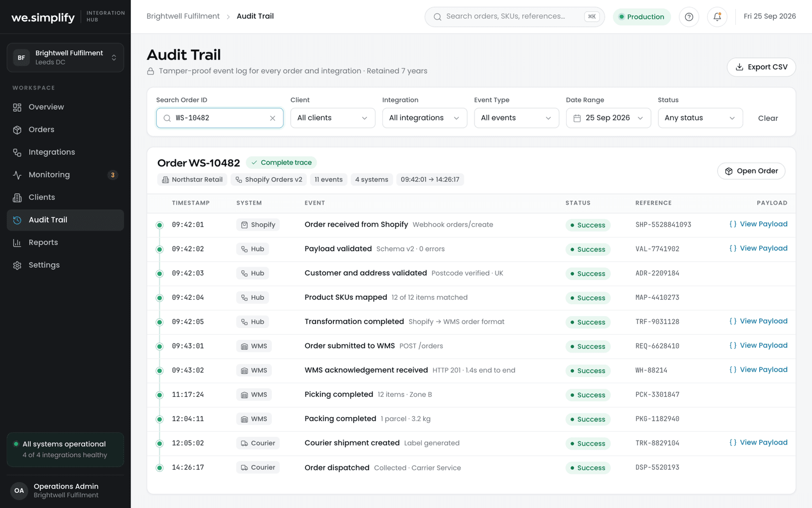The image size is (812, 508).
Task: Open Settings in the sidebar
Action: tap(65, 265)
